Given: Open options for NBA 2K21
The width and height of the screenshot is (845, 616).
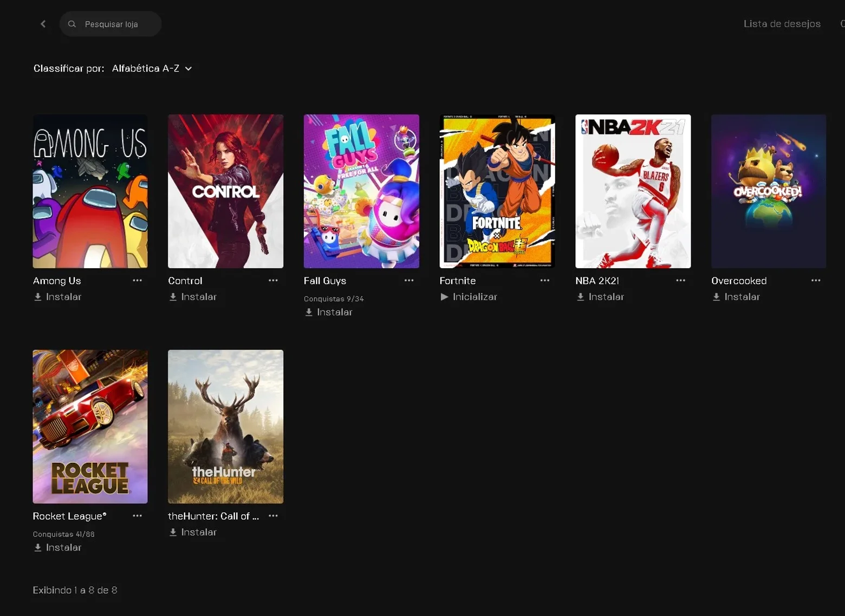Looking at the screenshot, I should point(681,280).
